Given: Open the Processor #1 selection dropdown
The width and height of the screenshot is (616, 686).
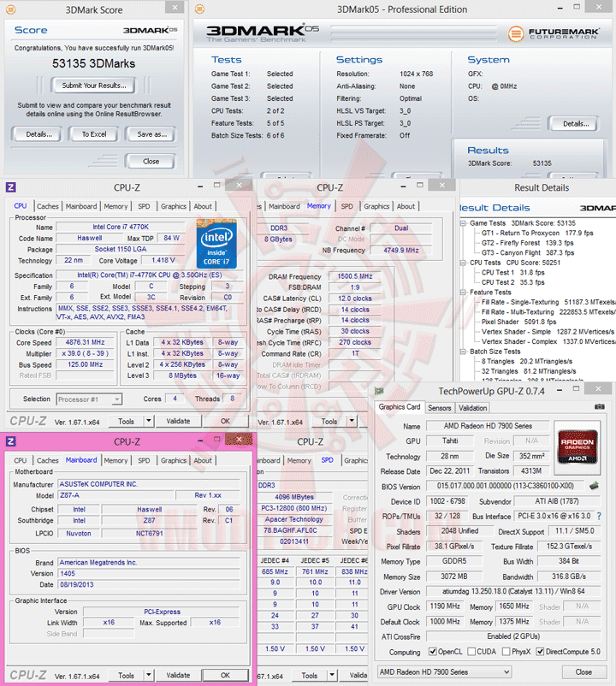Looking at the screenshot, I should (x=89, y=399).
